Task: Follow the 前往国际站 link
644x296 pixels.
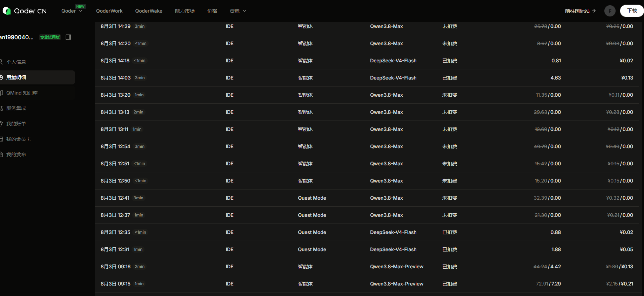Action: pyautogui.click(x=580, y=11)
